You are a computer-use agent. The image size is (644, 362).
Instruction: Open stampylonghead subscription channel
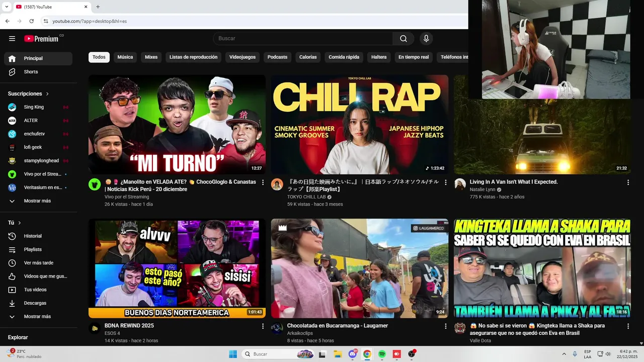[38, 161]
